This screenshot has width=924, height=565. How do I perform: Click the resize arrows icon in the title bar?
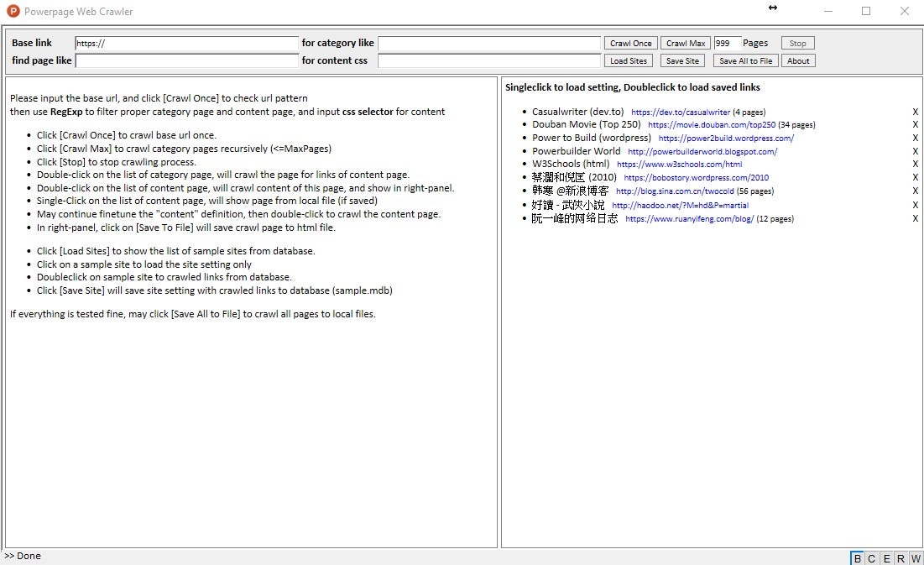772,8
